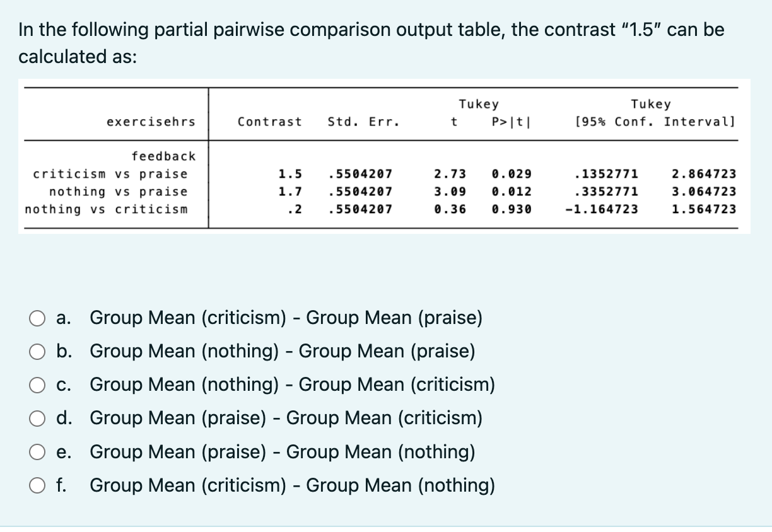Click the 95% Conf. Interval heading

pos(655,122)
